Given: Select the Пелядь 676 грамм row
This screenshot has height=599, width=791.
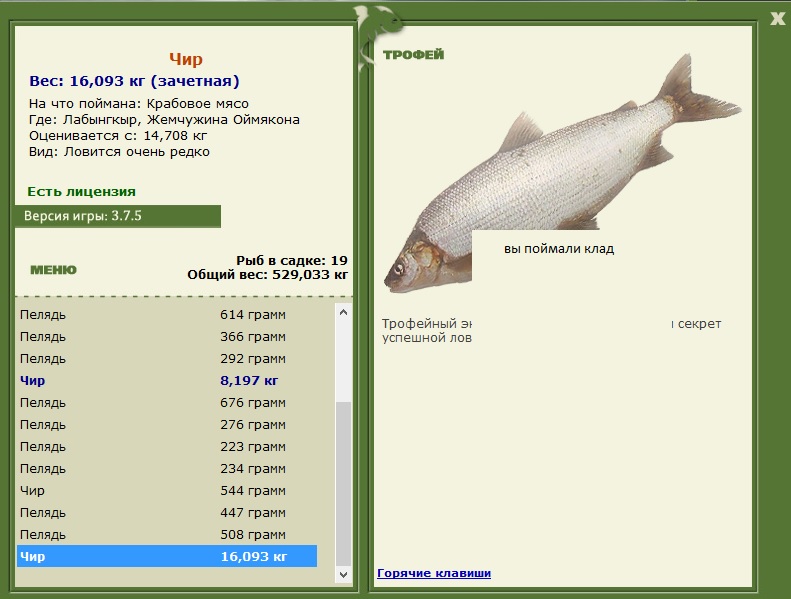Looking at the screenshot, I should [167, 403].
